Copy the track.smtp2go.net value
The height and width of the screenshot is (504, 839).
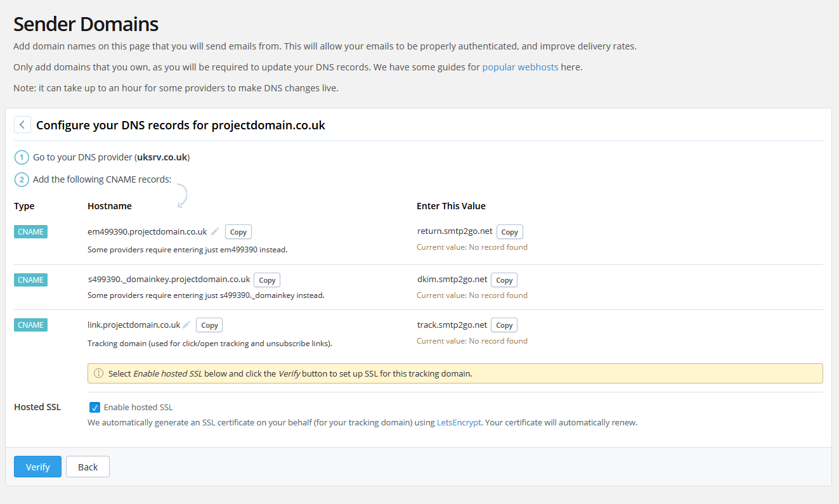coord(504,325)
